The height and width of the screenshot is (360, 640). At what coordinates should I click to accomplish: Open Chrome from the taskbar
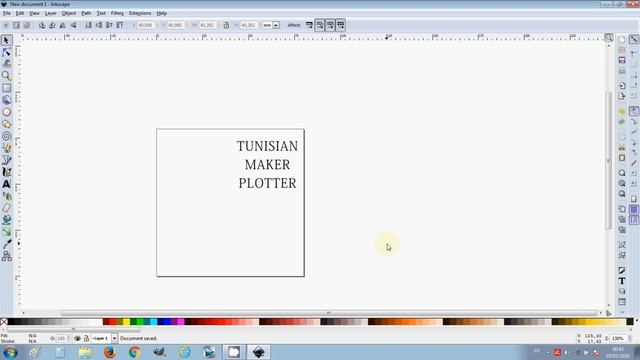(x=135, y=352)
